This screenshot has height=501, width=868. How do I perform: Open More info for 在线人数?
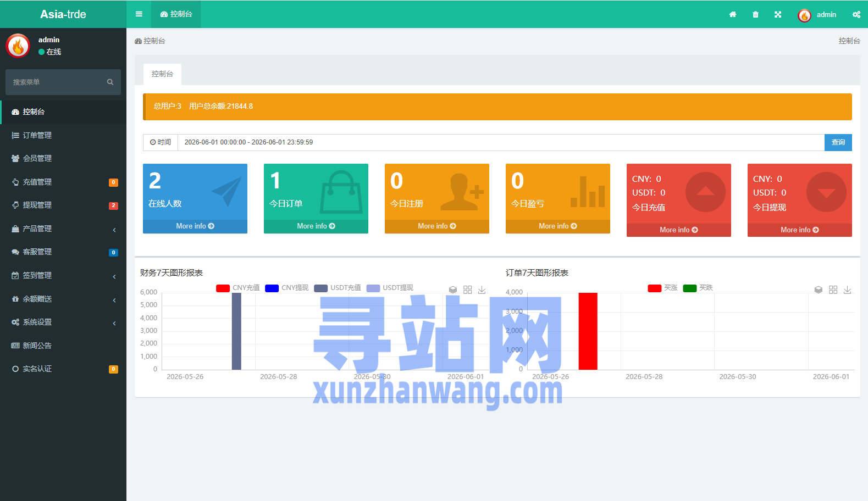pyautogui.click(x=195, y=226)
